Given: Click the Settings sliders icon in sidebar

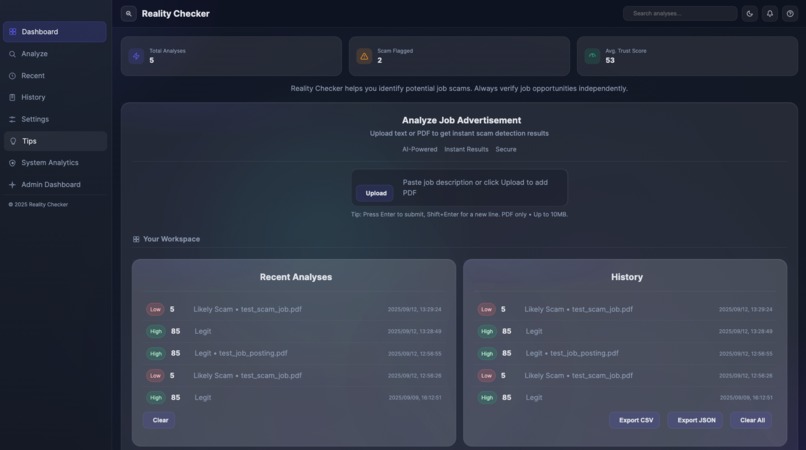Looking at the screenshot, I should pyautogui.click(x=12, y=119).
